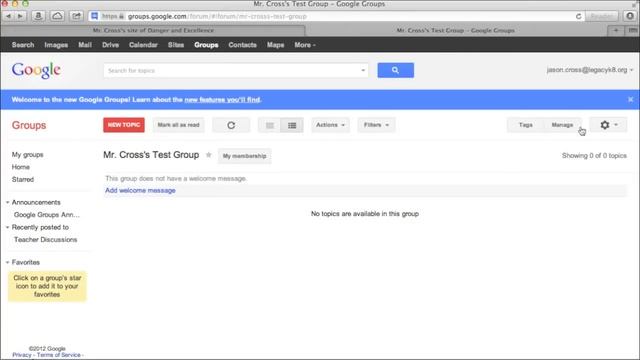Open Contacts in the top navigation bar

point(242,45)
